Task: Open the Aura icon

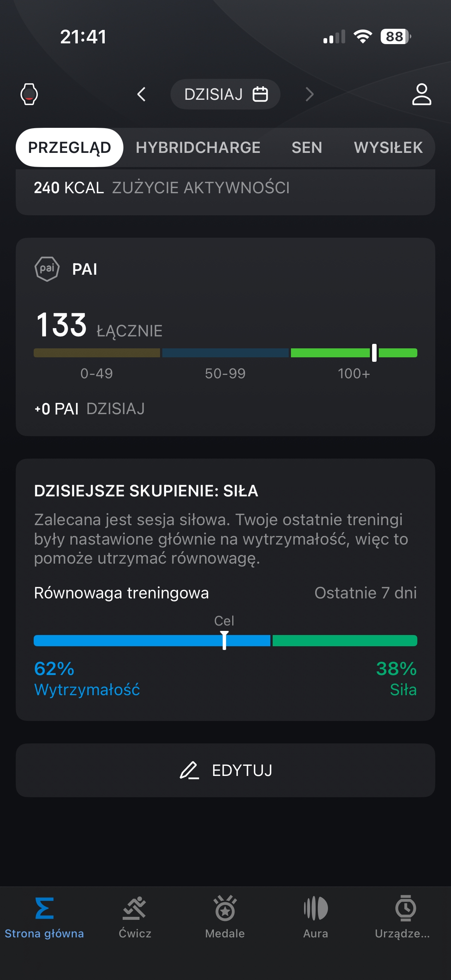Action: coord(316,909)
